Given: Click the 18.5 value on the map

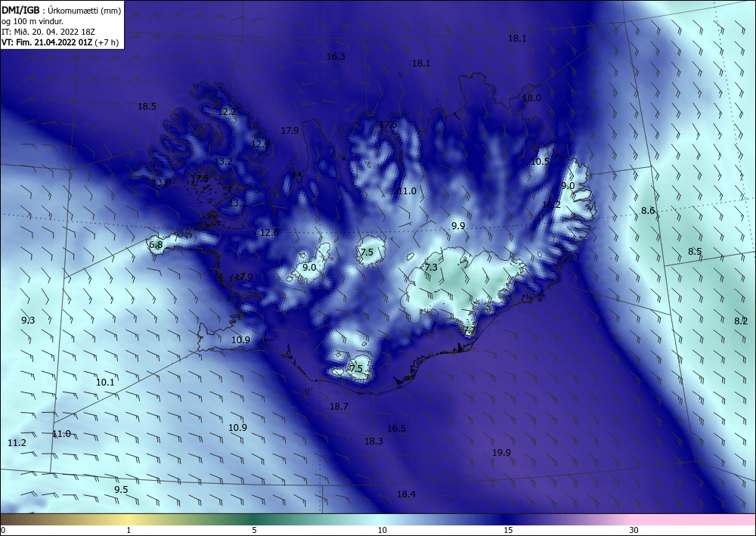Looking at the screenshot, I should click(x=147, y=107).
